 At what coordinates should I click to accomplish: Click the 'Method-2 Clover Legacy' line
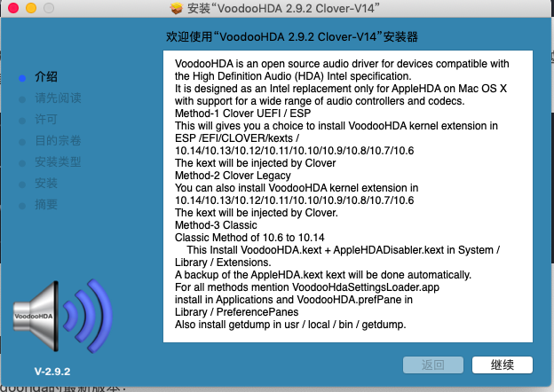233,176
